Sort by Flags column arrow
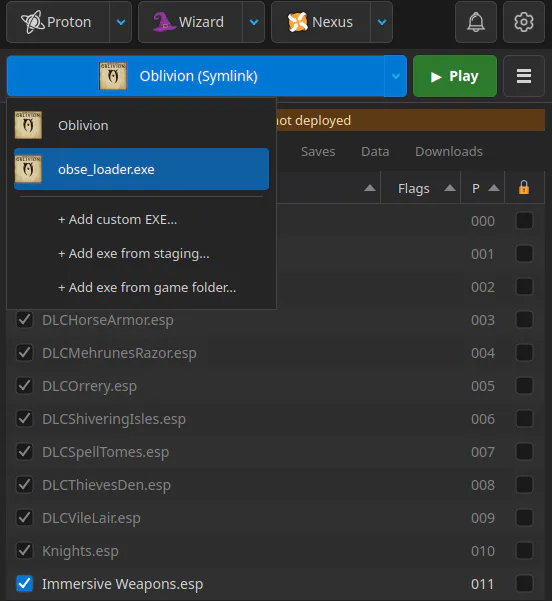552x601 pixels. [x=450, y=188]
